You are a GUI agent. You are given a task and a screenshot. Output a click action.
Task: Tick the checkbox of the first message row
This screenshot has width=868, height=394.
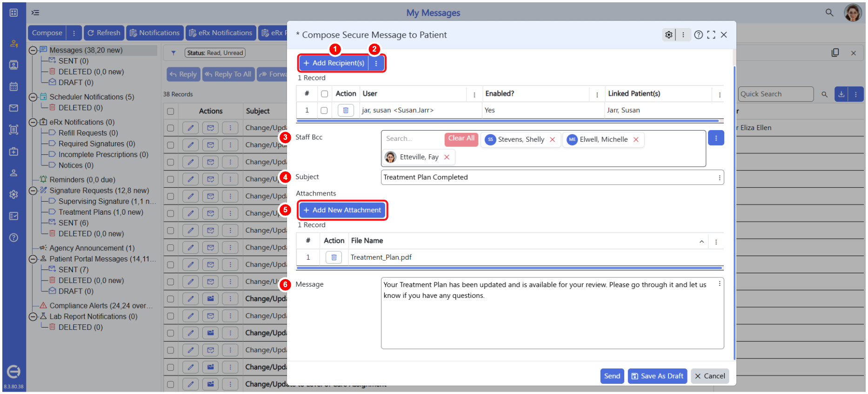pyautogui.click(x=171, y=128)
